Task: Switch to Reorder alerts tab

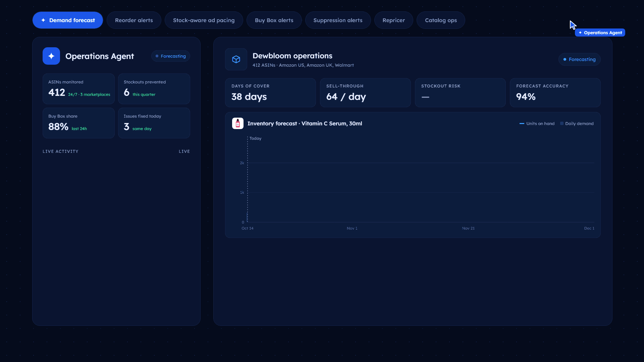Action: (134, 20)
